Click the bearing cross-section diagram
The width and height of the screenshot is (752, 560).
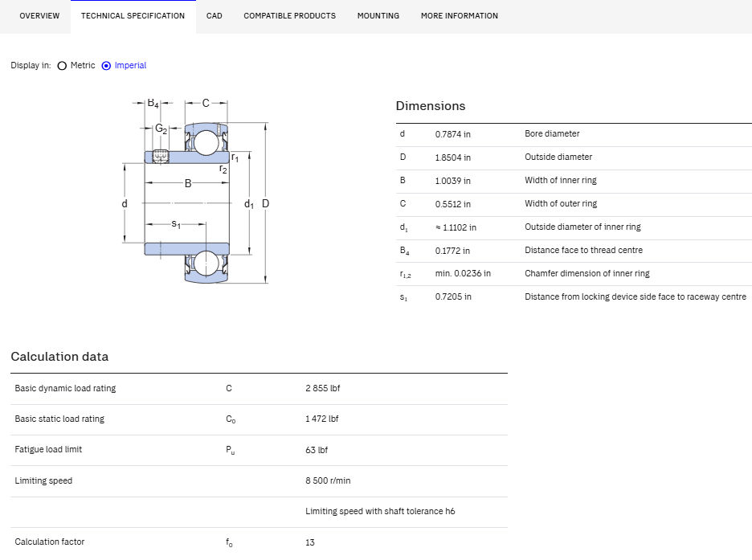pyautogui.click(x=196, y=191)
